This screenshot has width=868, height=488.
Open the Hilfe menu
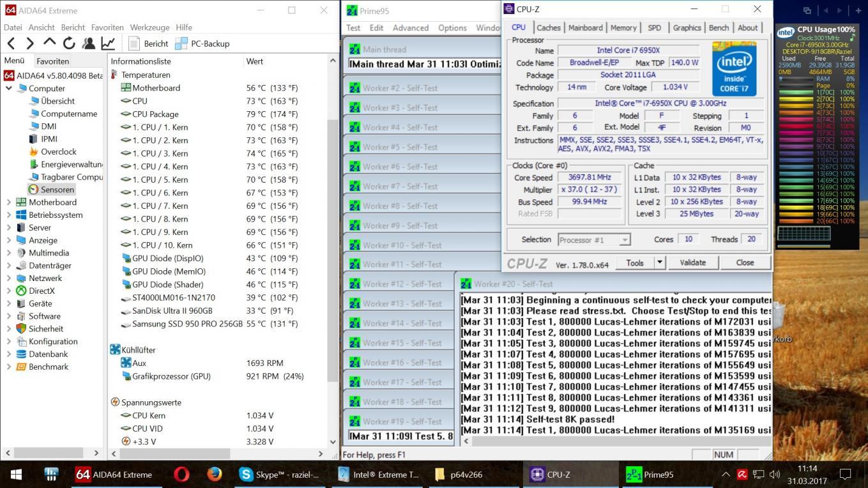(184, 27)
